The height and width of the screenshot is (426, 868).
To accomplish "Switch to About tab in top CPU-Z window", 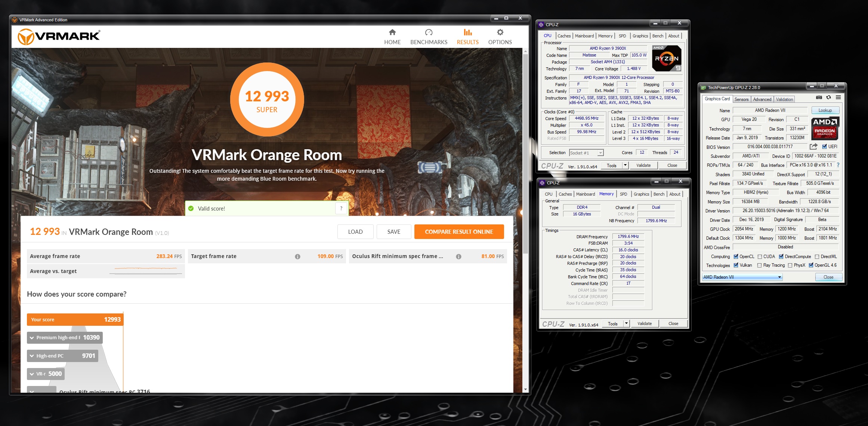I will [x=674, y=36].
